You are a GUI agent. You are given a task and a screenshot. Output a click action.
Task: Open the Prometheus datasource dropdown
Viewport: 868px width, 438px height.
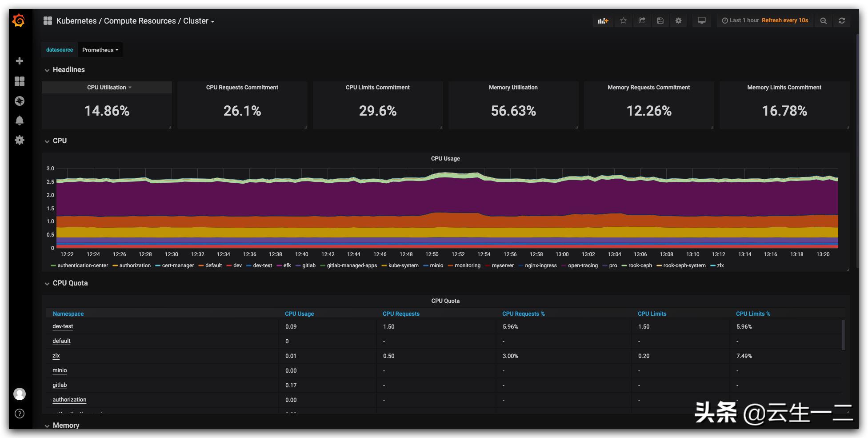[x=100, y=49]
